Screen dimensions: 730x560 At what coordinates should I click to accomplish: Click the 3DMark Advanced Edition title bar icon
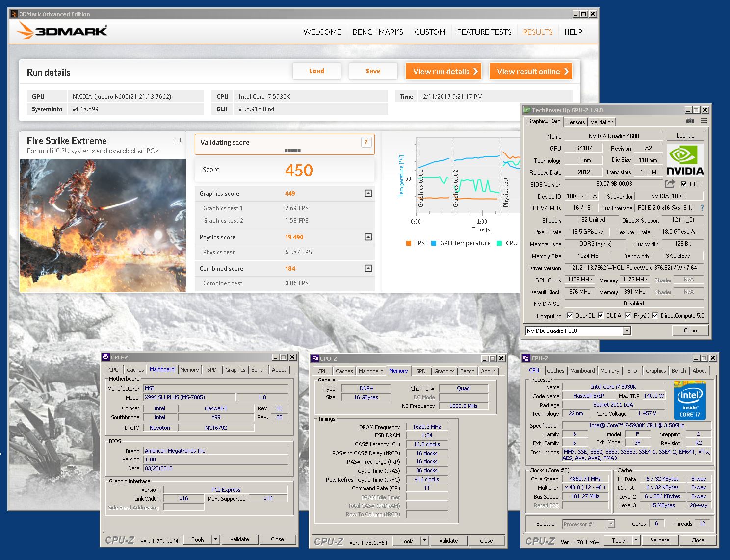tap(14, 14)
